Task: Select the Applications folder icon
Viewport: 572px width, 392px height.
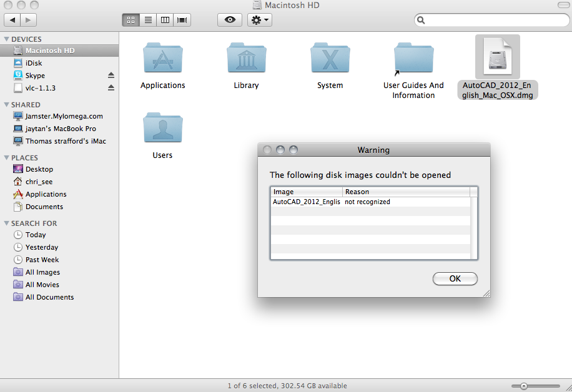Action: click(x=163, y=57)
